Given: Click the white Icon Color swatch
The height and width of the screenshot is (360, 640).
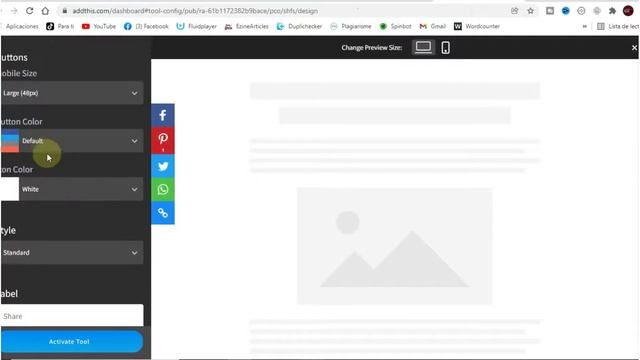Looking at the screenshot, I should tap(10, 189).
